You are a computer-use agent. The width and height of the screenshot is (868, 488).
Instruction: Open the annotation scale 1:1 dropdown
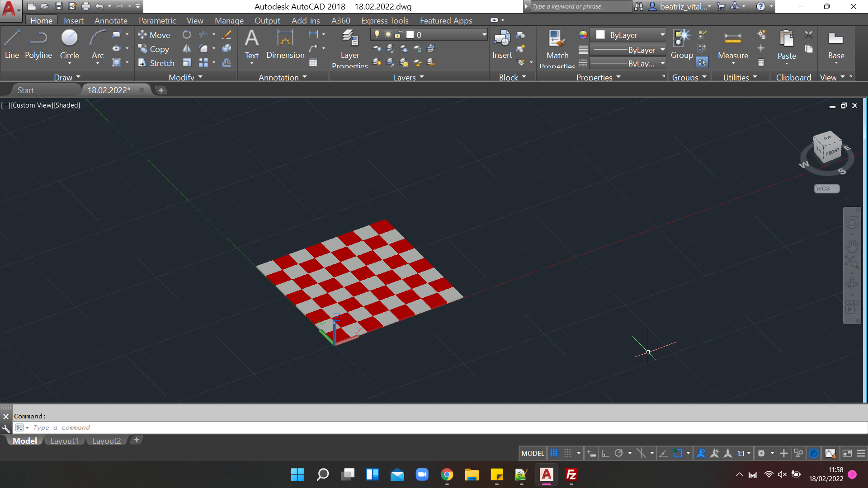(744, 453)
